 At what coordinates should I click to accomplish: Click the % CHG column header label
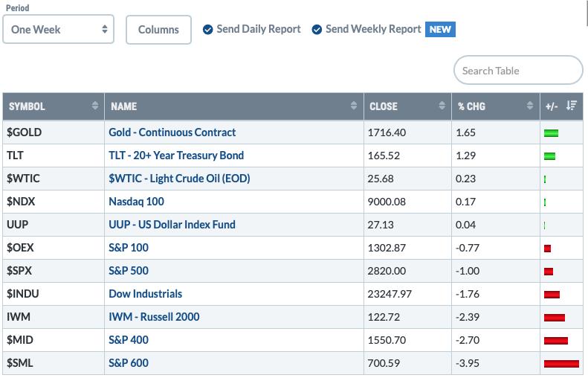pos(471,106)
